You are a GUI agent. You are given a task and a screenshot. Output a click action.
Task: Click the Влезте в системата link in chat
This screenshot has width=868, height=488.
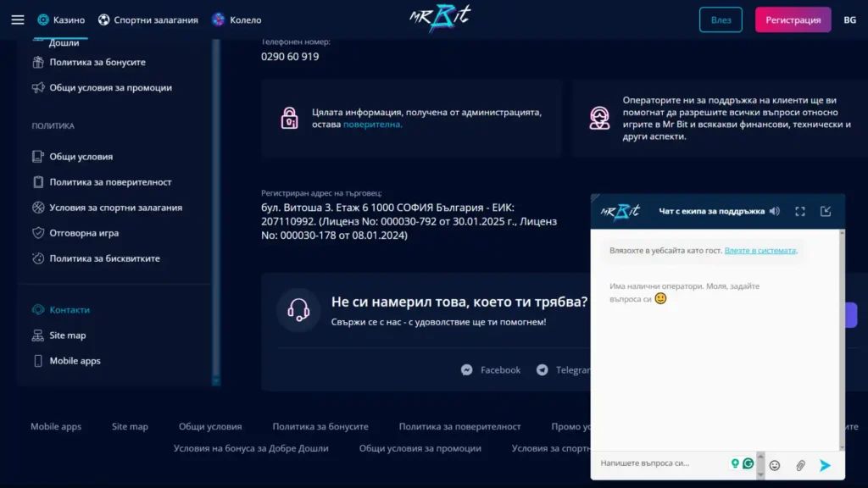[x=760, y=251]
